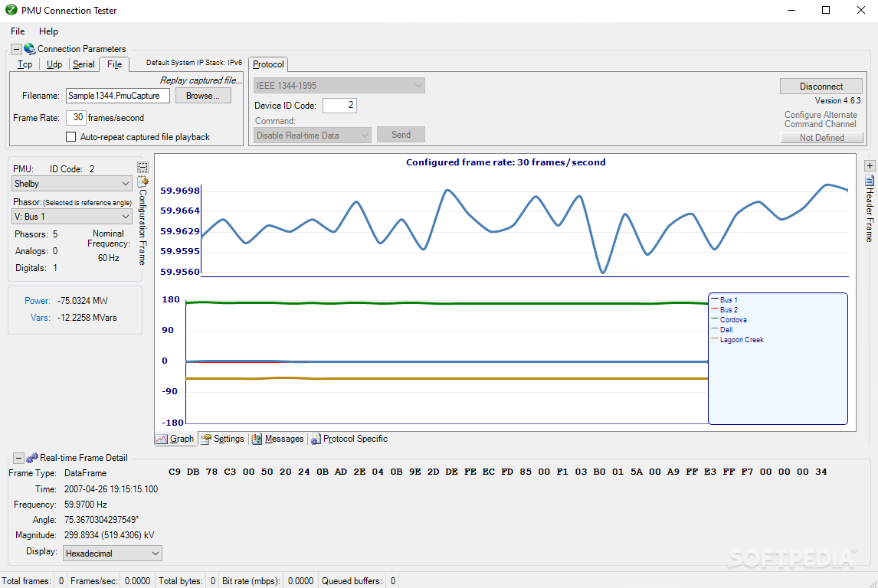Viewport: 878px width, 588px height.
Task: Click the Device ID Code field
Action: click(x=339, y=105)
